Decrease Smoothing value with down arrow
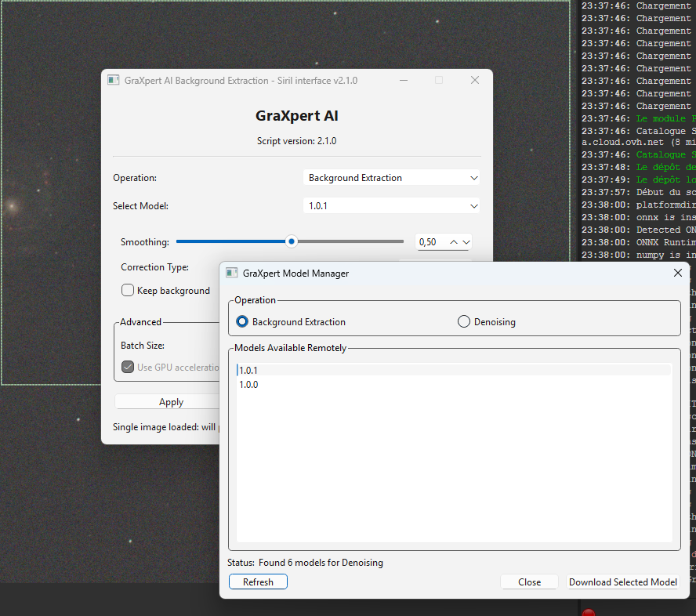 coord(466,242)
